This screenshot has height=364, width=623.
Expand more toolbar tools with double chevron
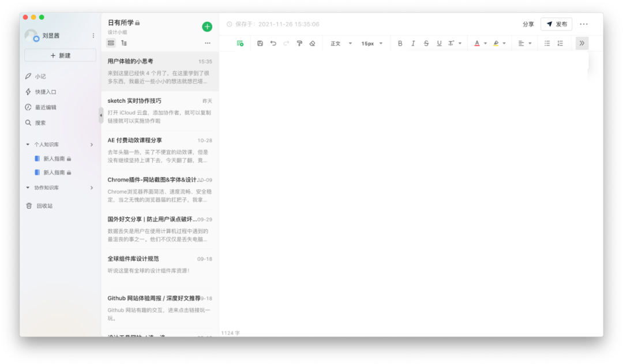tap(582, 43)
